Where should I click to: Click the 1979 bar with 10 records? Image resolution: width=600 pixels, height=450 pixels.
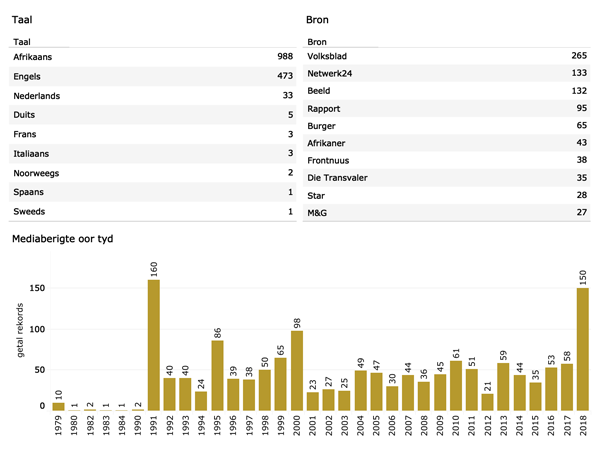(x=58, y=407)
